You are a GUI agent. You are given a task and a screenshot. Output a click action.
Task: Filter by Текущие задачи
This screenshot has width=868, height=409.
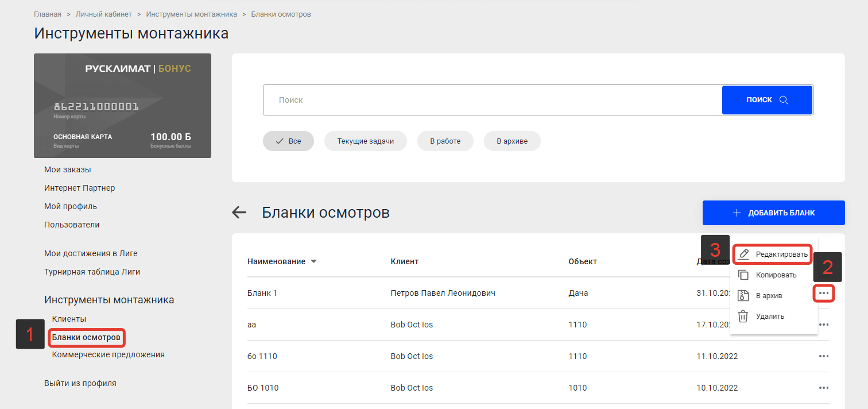(x=366, y=141)
